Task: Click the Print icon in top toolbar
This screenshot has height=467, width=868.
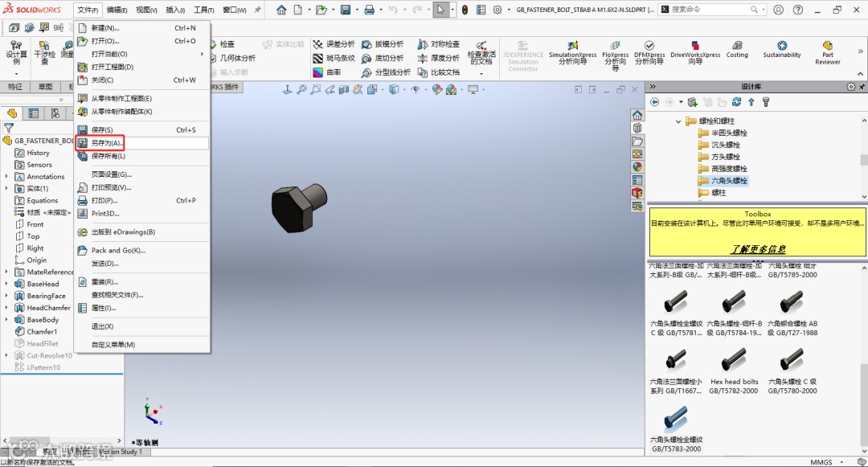Action: 369,10
